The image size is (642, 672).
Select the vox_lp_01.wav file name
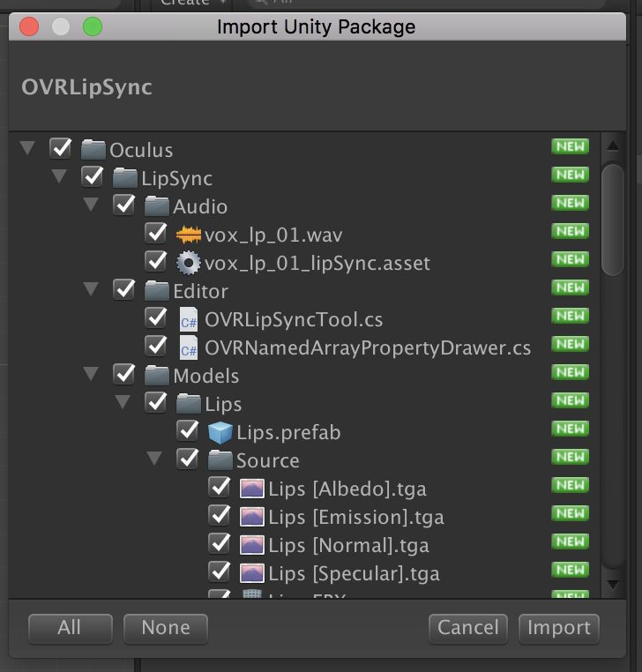pos(273,235)
